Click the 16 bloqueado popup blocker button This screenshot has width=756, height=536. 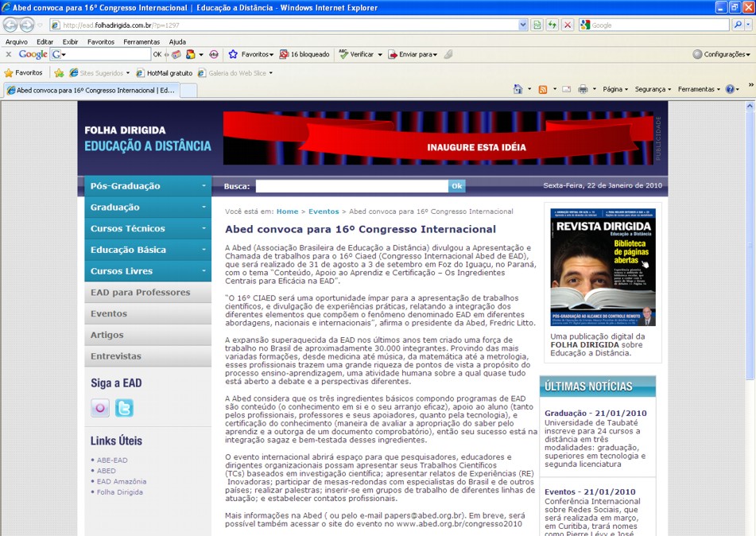coord(304,55)
